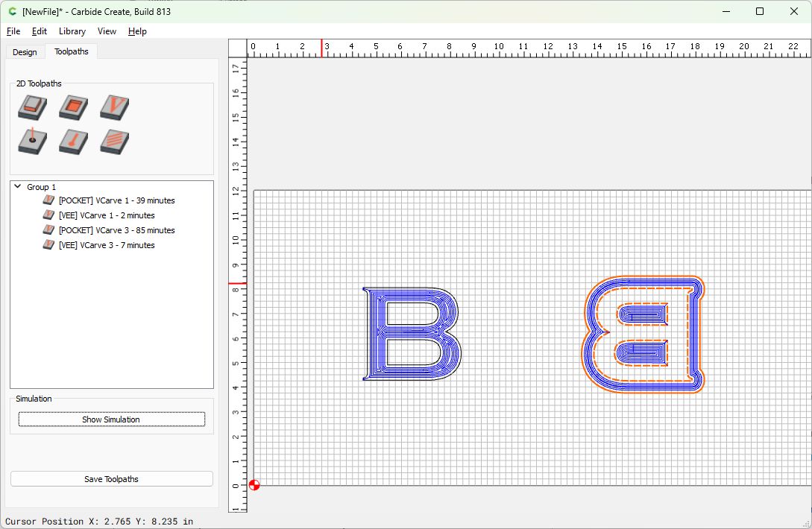This screenshot has height=529, width=812.
Task: Open the File menu
Action: [x=13, y=31]
